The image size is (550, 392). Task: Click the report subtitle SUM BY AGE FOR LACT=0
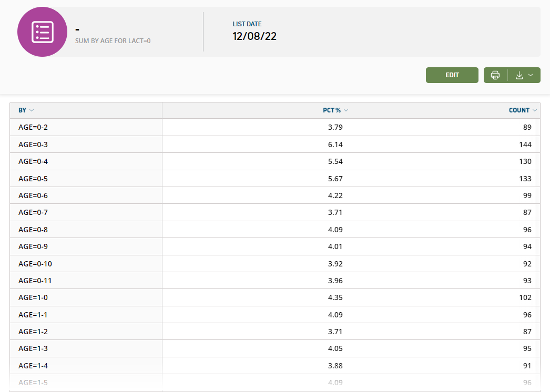tap(113, 40)
